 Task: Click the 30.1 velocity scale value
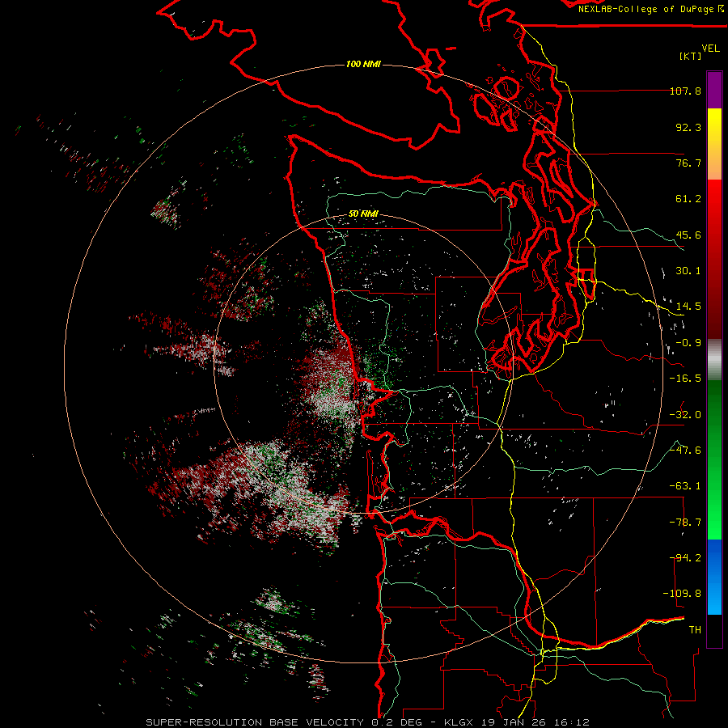coord(688,271)
